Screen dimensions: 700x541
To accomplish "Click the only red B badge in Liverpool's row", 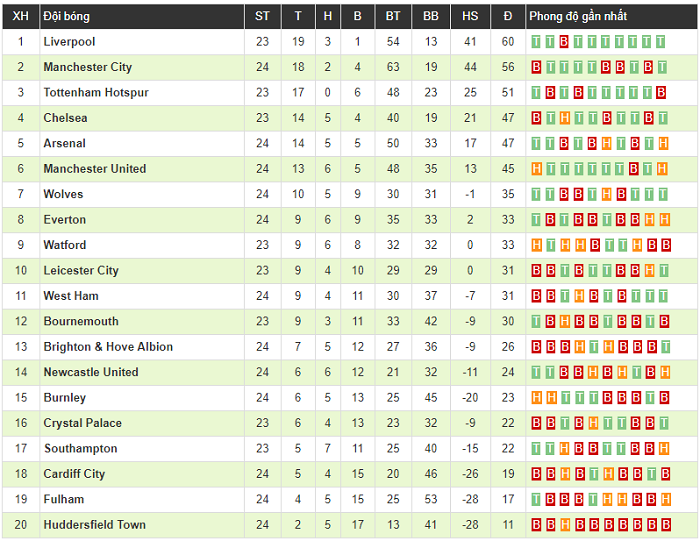I will pos(565,42).
